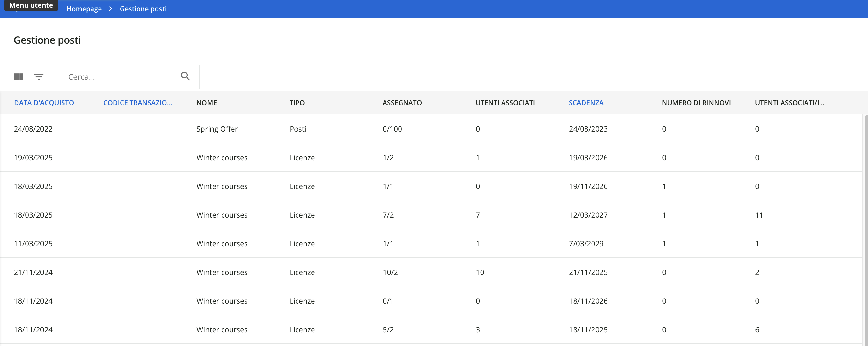The width and height of the screenshot is (868, 346).
Task: Open the column chooser icon
Action: click(x=18, y=77)
